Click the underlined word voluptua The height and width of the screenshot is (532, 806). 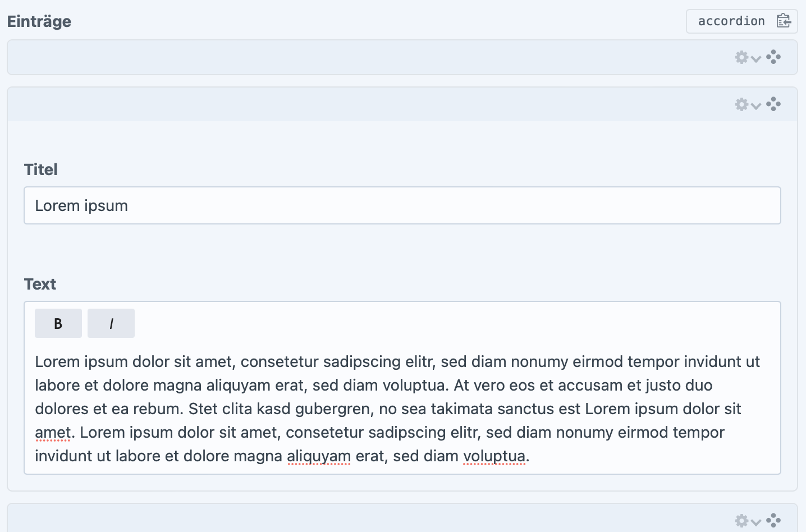click(493, 456)
